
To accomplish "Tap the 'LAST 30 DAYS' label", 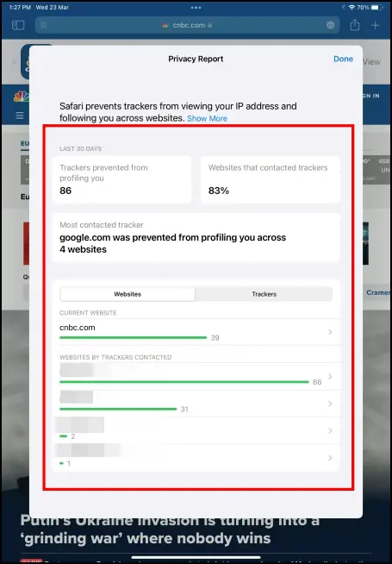I will [80, 148].
